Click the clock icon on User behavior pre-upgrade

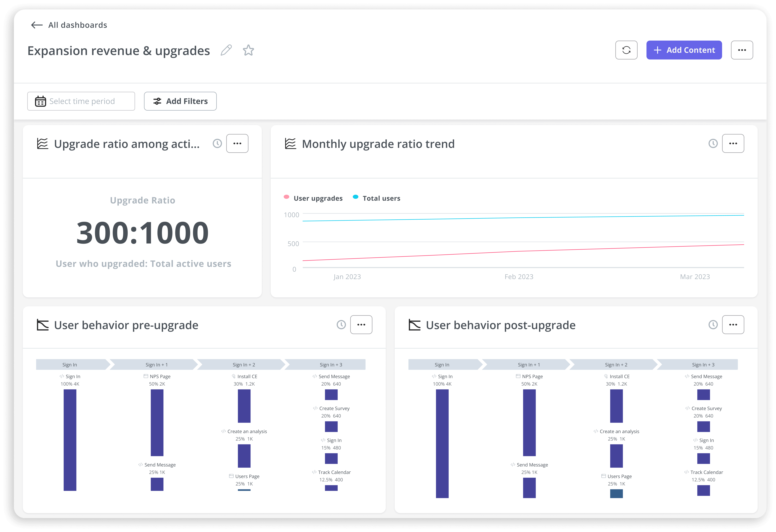click(x=341, y=325)
